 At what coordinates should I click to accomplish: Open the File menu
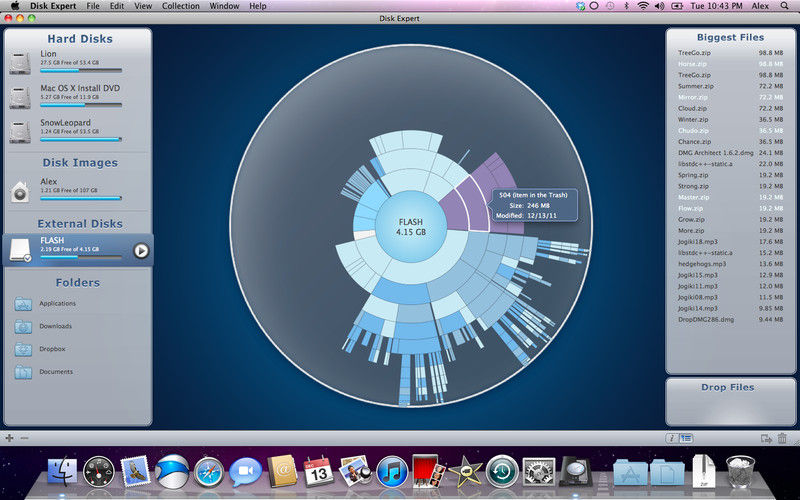(x=93, y=6)
